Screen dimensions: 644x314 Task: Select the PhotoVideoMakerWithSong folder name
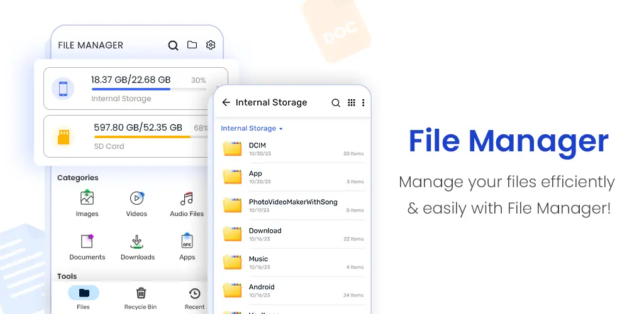point(293,202)
